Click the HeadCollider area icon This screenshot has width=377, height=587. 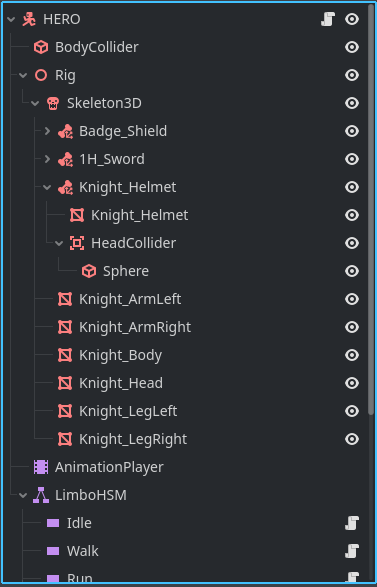77,243
